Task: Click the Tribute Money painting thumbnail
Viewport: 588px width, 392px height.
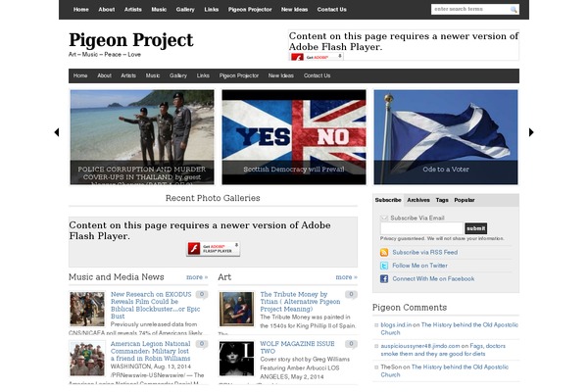Action: coord(236,309)
